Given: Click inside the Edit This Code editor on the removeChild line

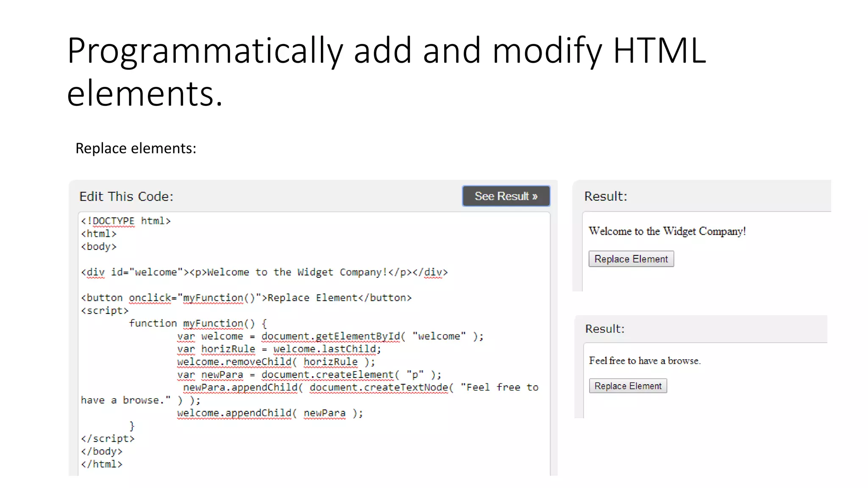Looking at the screenshot, I should 276,362.
